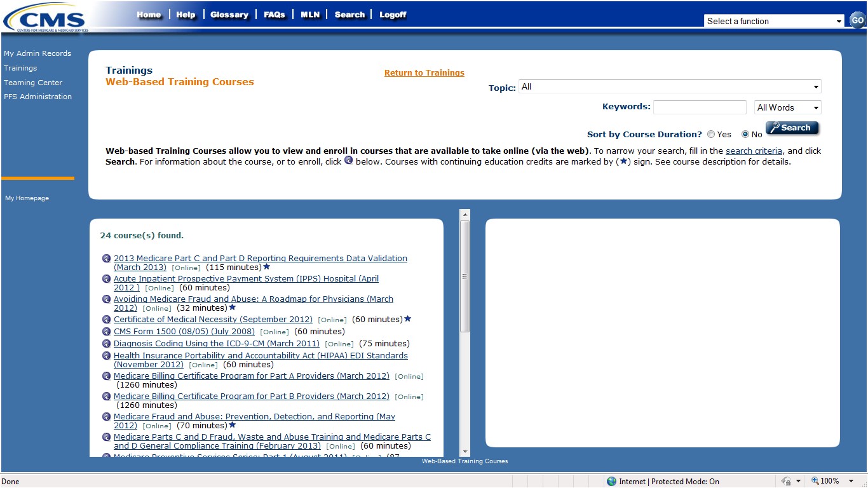Open the Certificate of Medical Necessity (September 2012) course
The height and width of the screenshot is (488, 868).
214,320
